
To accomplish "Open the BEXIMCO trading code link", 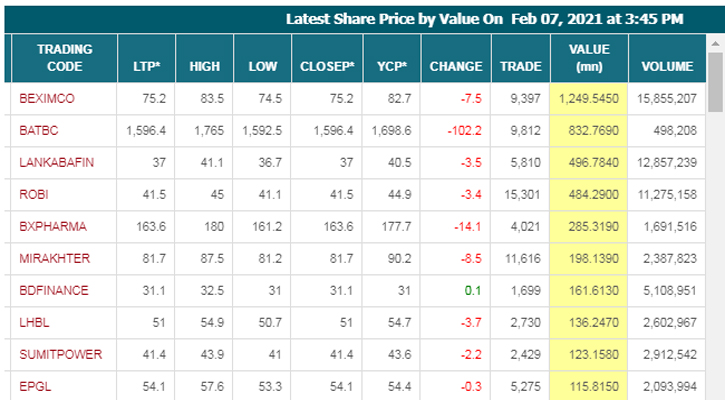I will 46,99.
